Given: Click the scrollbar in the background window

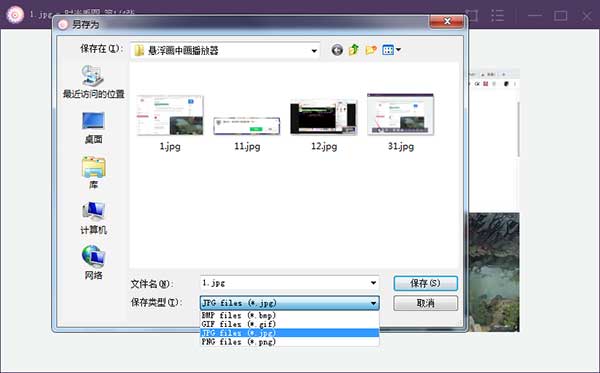Looking at the screenshot, I should point(518,130).
